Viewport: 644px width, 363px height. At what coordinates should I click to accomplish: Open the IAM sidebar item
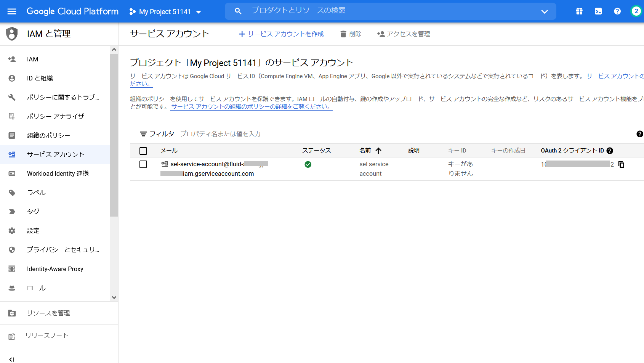point(55,59)
